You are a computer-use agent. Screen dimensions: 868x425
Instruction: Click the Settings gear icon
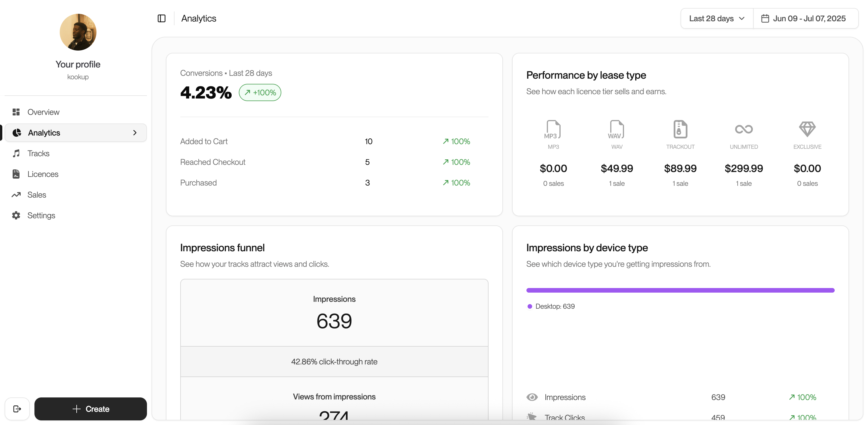pyautogui.click(x=16, y=215)
